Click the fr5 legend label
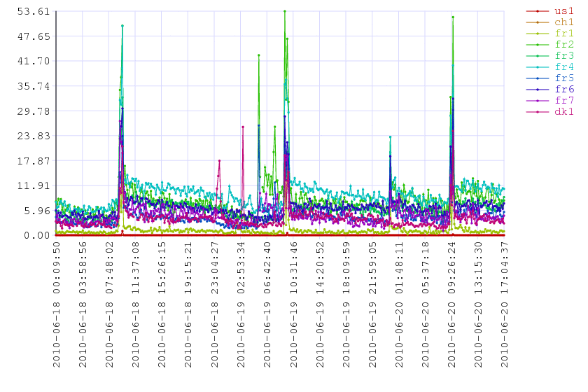Viewport: 588px width, 392px height. (x=563, y=78)
